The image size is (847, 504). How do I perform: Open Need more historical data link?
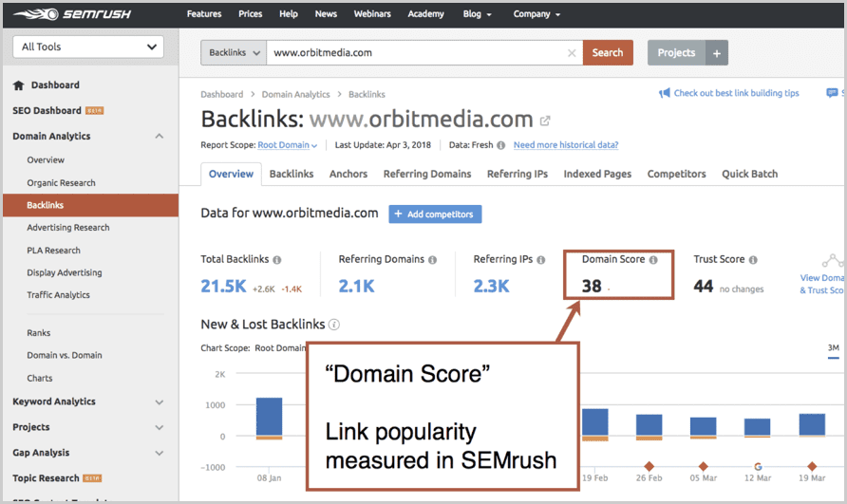pyautogui.click(x=566, y=145)
